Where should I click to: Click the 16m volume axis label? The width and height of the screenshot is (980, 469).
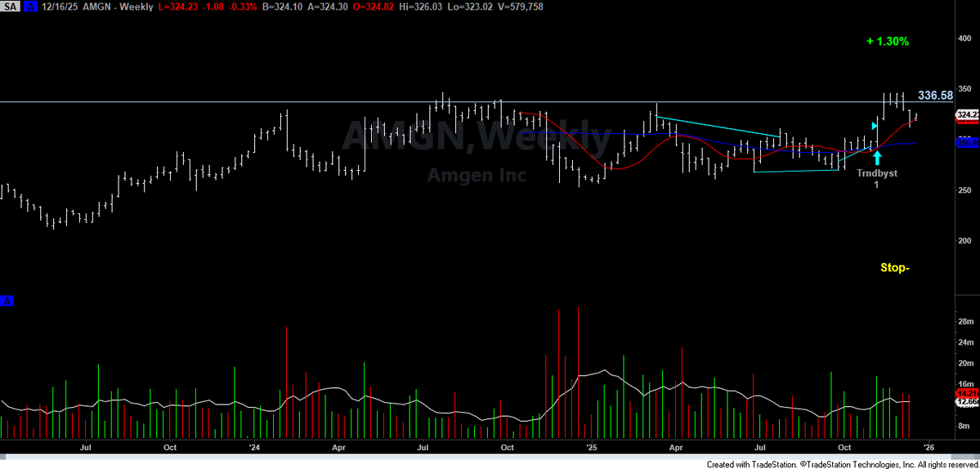pos(965,384)
